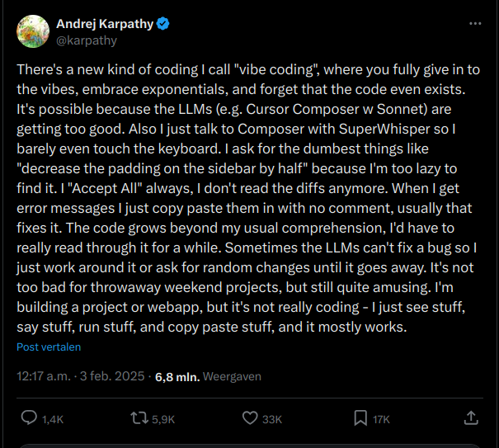Click the "Weergaven" label

pyautogui.click(x=233, y=376)
